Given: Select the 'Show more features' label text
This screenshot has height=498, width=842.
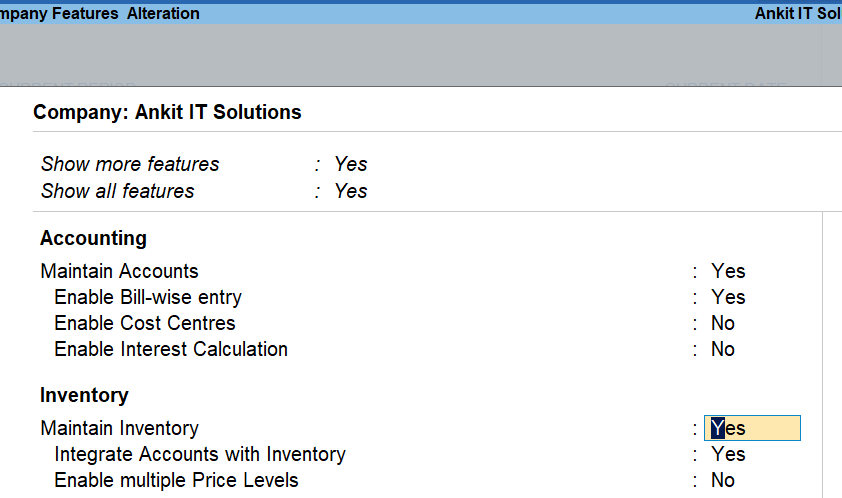Looking at the screenshot, I should [130, 164].
